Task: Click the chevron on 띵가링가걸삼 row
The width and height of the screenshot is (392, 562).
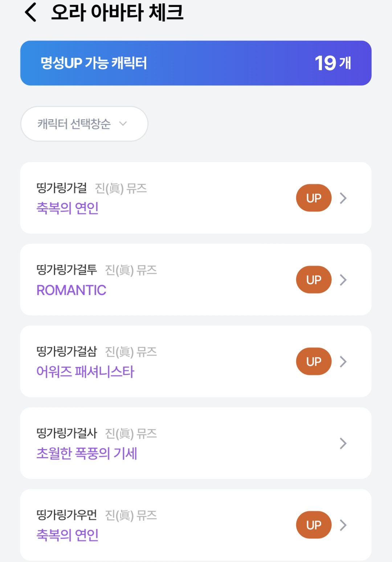Action: (x=343, y=361)
